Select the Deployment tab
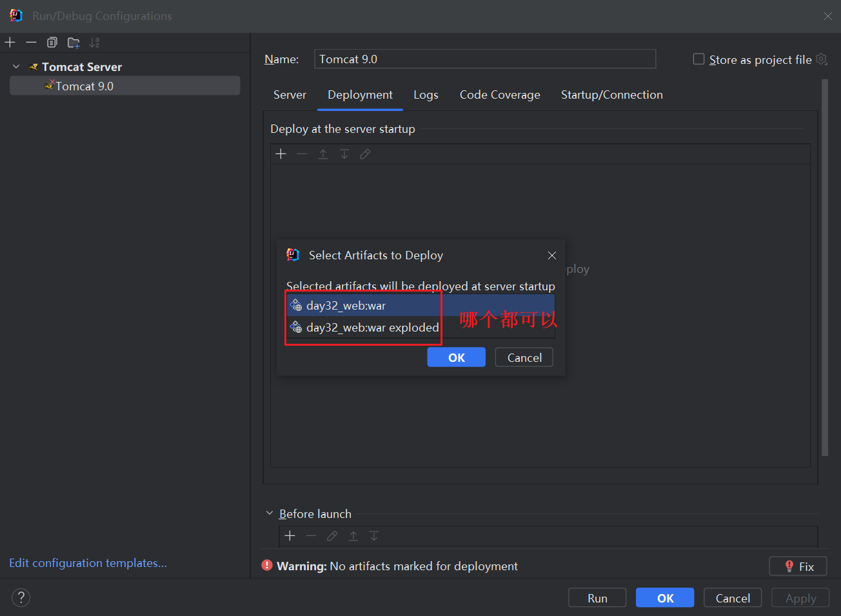The height and width of the screenshot is (616, 841). tap(360, 95)
